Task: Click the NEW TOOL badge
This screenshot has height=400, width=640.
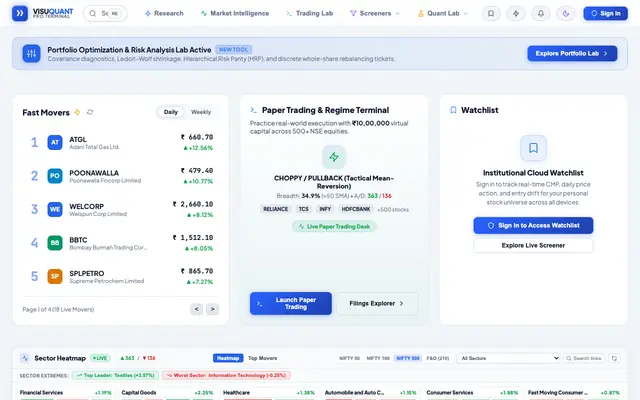Action: (233, 49)
